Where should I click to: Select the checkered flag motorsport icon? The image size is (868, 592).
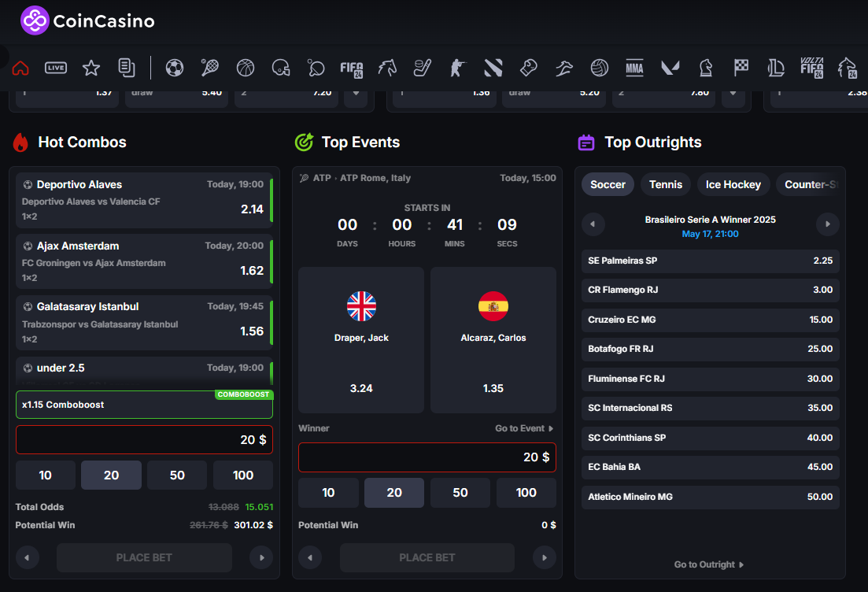point(741,68)
